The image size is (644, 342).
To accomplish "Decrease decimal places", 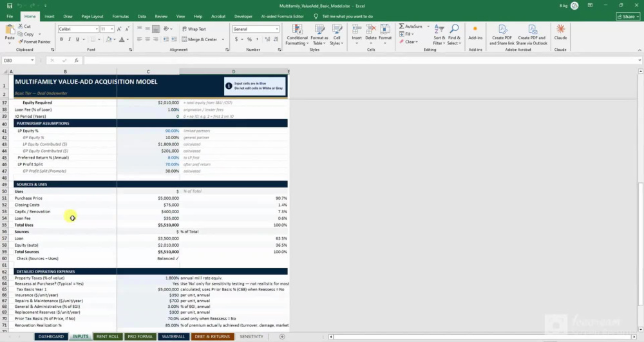I will point(276,39).
